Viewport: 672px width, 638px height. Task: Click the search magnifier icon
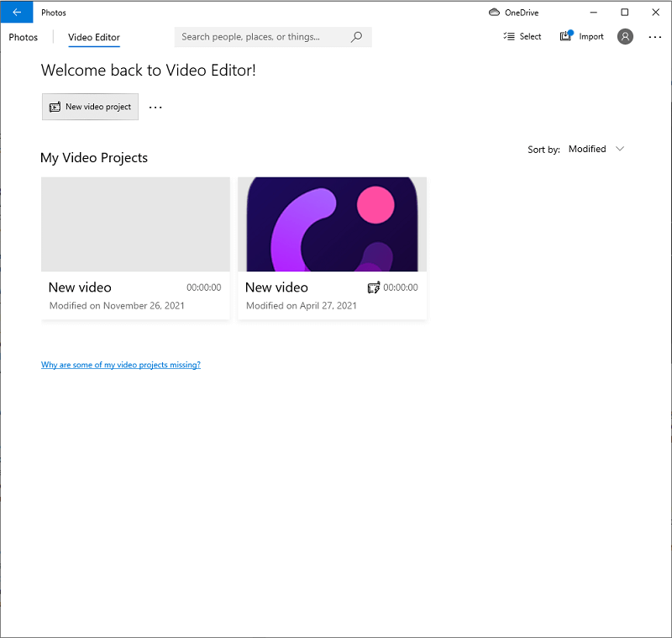pos(356,37)
